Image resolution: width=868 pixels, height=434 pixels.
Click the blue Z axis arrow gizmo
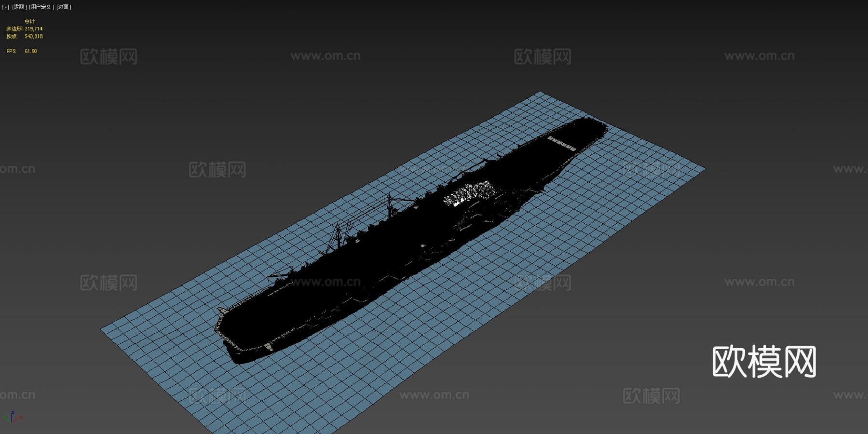(x=13, y=412)
